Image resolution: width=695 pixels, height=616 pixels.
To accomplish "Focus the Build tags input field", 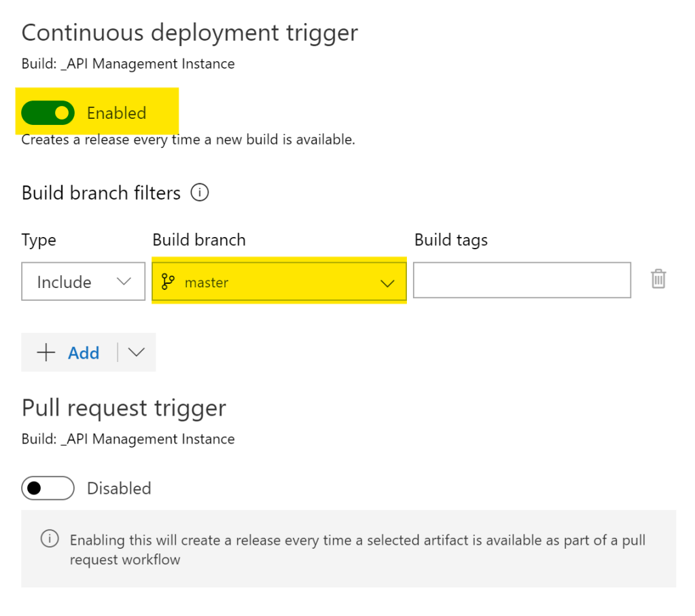I will coord(521,280).
